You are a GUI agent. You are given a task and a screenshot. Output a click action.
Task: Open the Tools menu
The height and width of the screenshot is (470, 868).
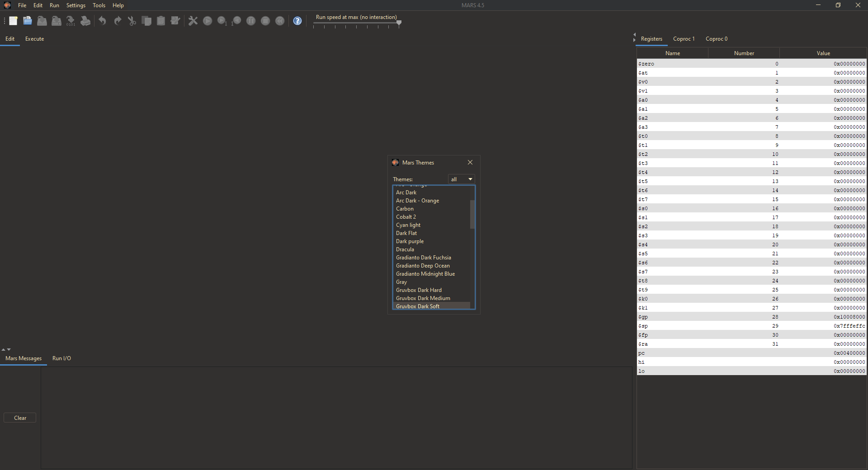point(99,5)
